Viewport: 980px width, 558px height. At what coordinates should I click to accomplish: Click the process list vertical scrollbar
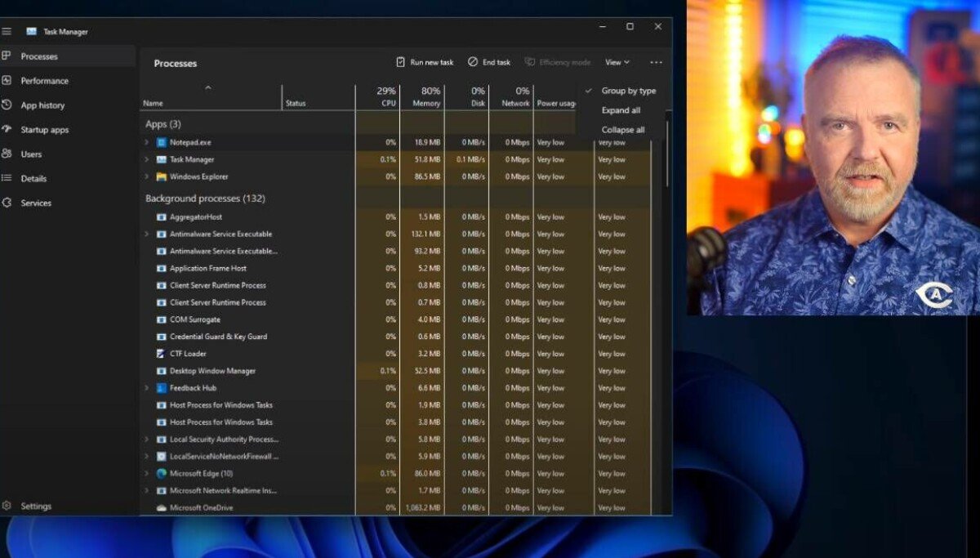tap(668, 155)
